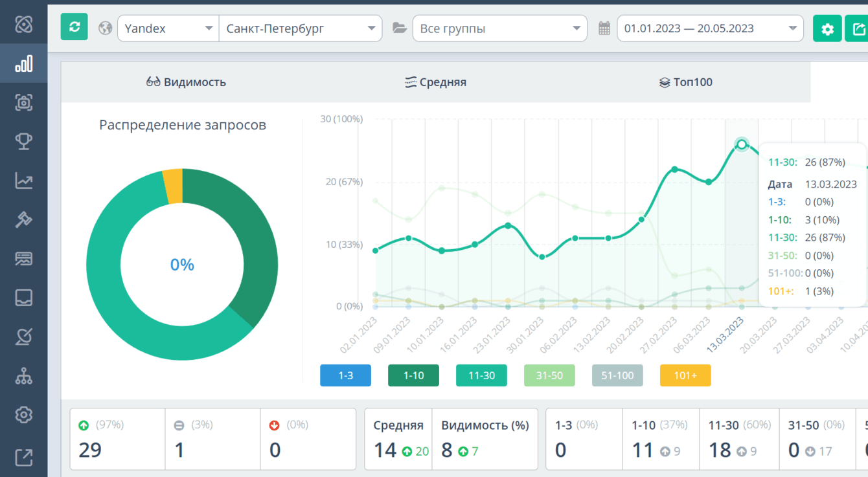Viewport: 868px width, 477px height.
Task: Open the search engine dropdown showing Yandex
Action: (168, 28)
